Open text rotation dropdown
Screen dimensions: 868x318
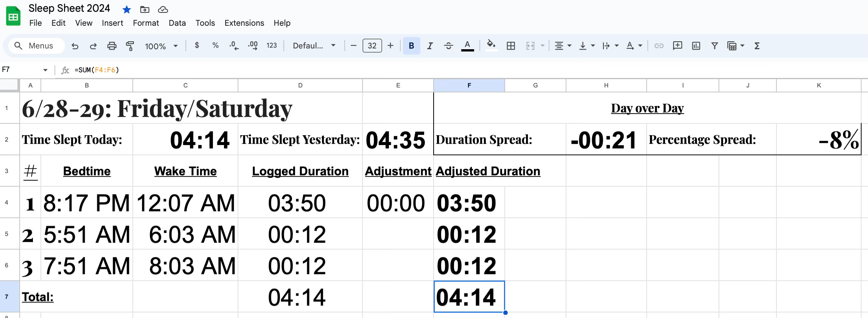click(x=634, y=46)
